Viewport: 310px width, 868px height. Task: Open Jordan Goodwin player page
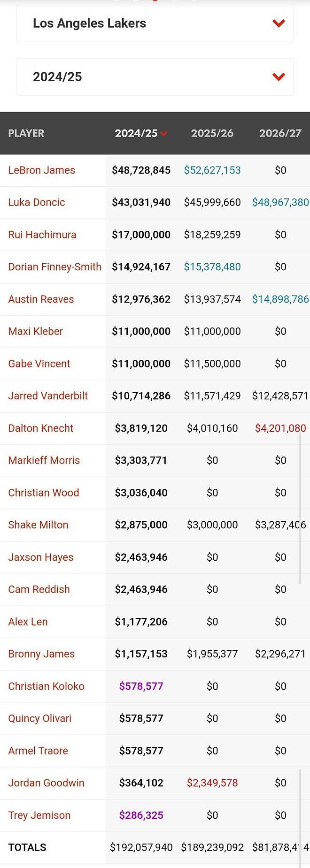[x=46, y=783]
